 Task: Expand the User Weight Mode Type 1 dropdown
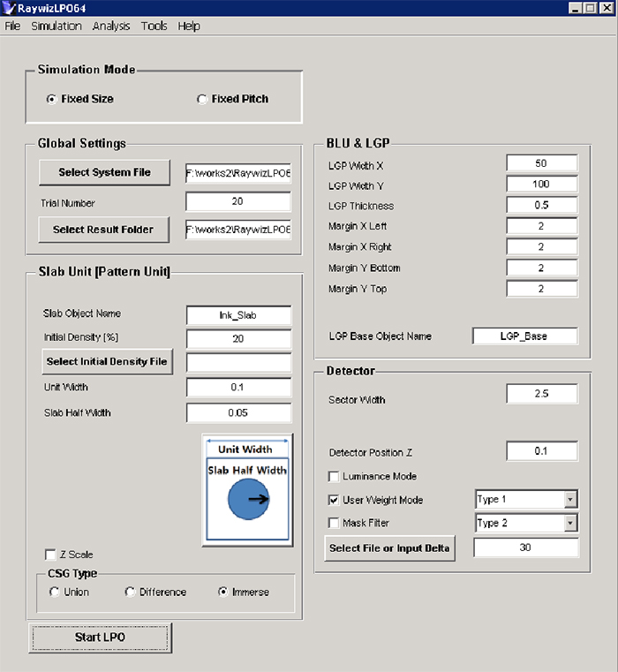point(570,500)
